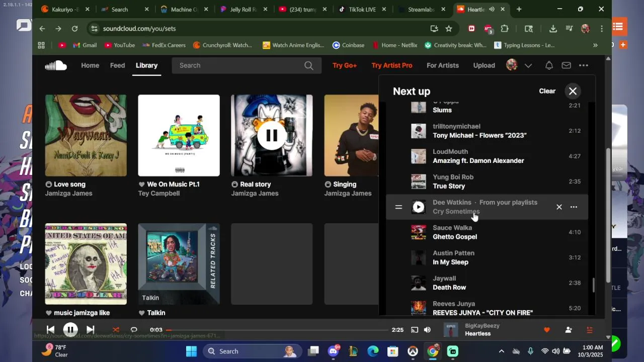Image resolution: width=644 pixels, height=362 pixels.
Task: Bookmark this page with the star
Action: point(449,29)
